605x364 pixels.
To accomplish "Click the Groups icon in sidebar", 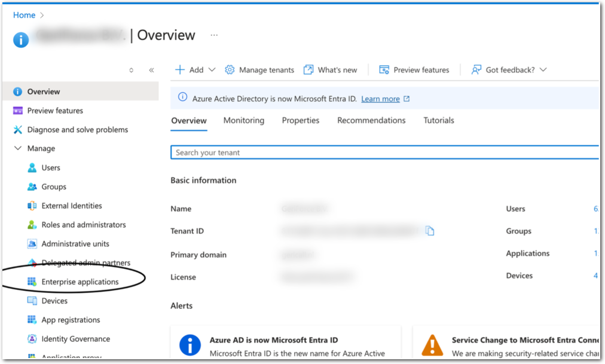I will point(32,187).
